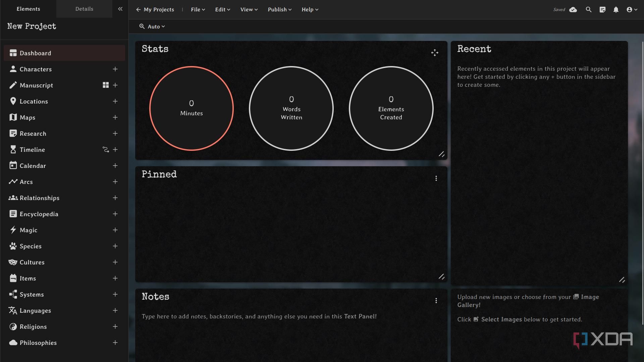
Task: Collapse the sidebar with double-chevron icon
Action: click(120, 9)
